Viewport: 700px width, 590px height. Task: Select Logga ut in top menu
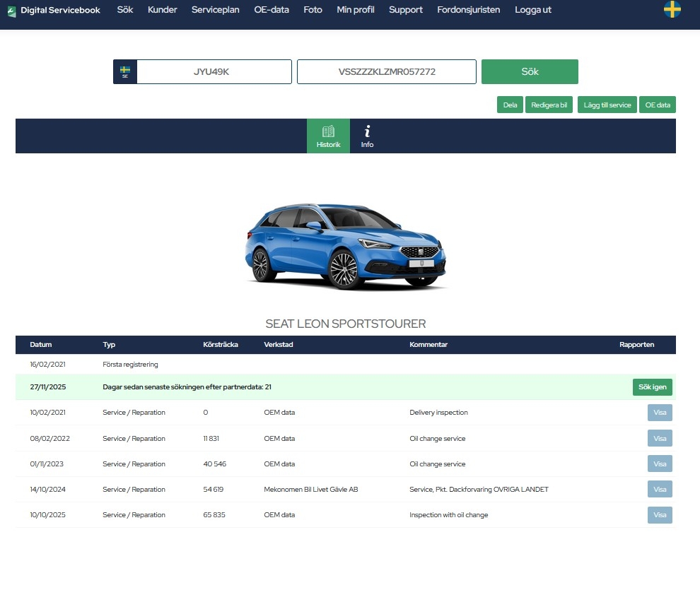[x=533, y=10]
